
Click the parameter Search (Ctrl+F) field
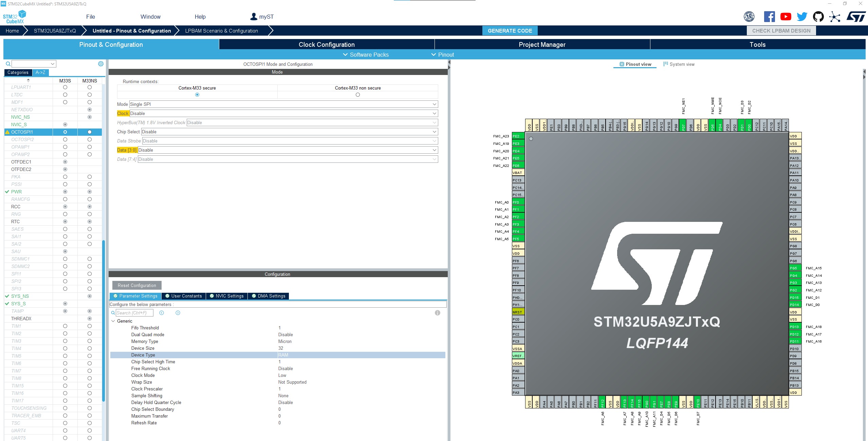[x=134, y=313]
